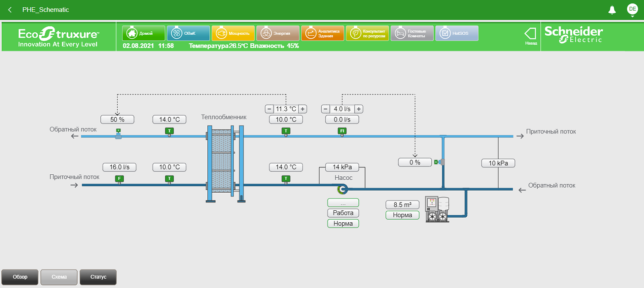Click the 50 % valve position value
Viewport: 644px width, 288px height.
click(x=118, y=119)
